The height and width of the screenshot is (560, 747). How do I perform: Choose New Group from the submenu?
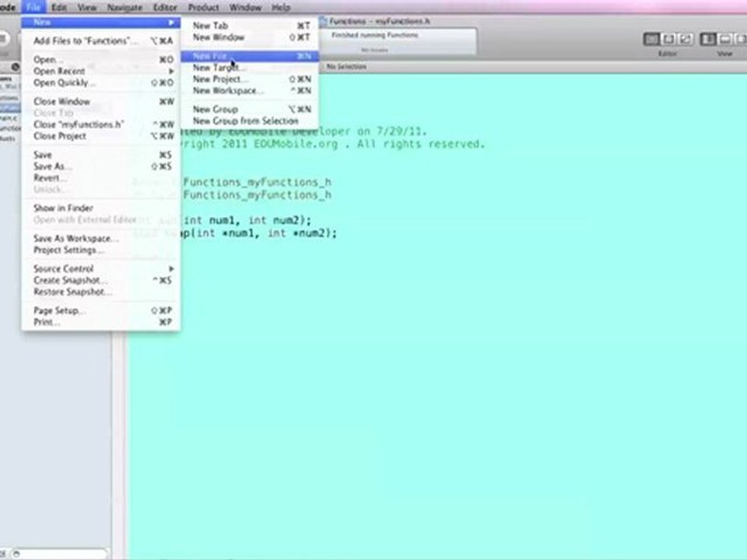pyautogui.click(x=250, y=109)
